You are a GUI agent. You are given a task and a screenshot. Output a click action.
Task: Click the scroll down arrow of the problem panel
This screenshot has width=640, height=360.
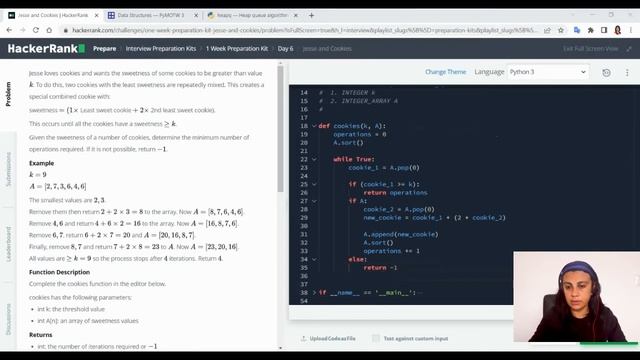click(x=280, y=348)
